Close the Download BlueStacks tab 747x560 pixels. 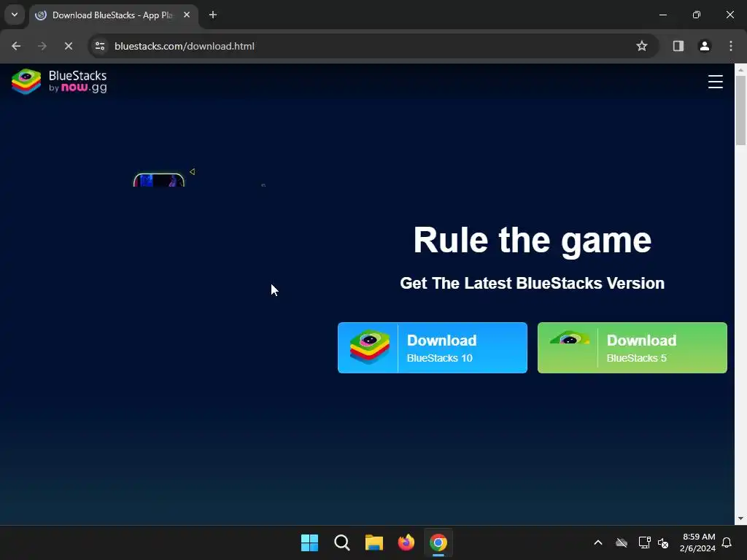[x=187, y=15]
